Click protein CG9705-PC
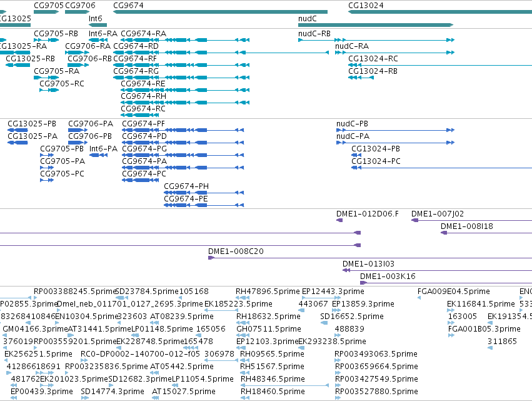532x401 pixels. coord(62,174)
